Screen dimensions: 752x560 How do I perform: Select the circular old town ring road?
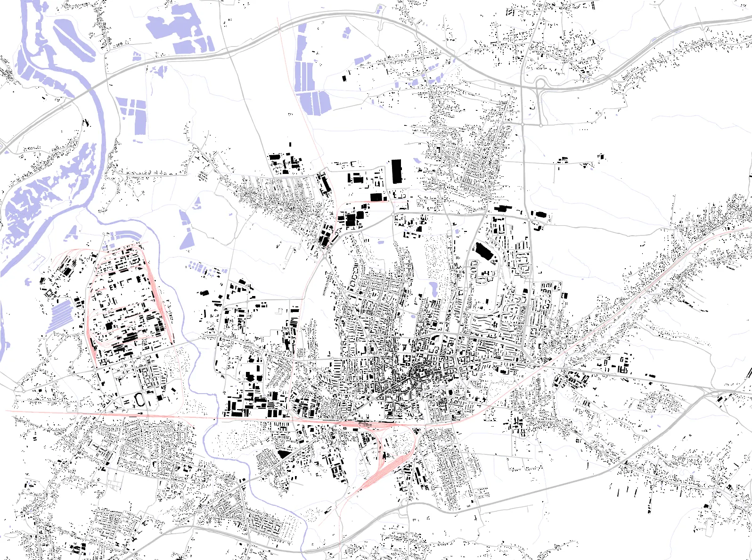click(x=423, y=374)
